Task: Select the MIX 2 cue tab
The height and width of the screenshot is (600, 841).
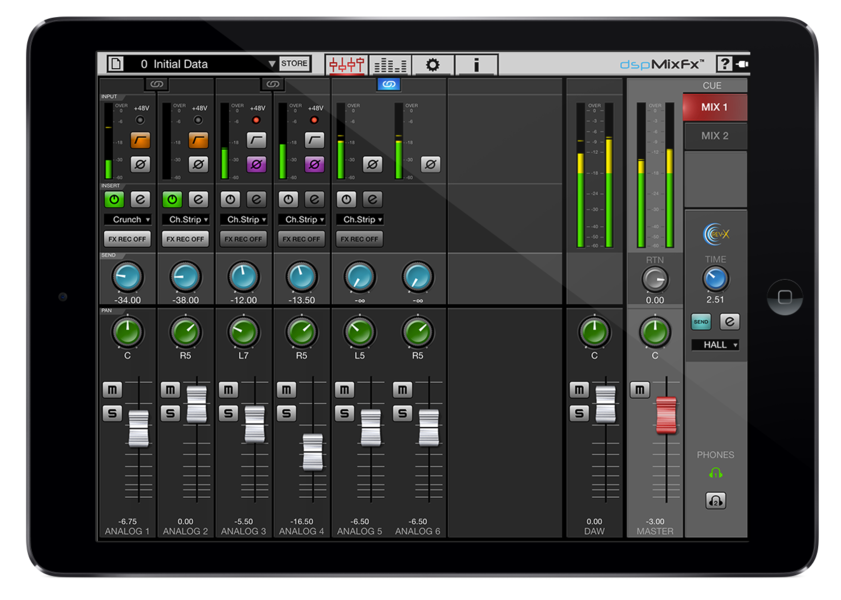Action: tap(714, 136)
